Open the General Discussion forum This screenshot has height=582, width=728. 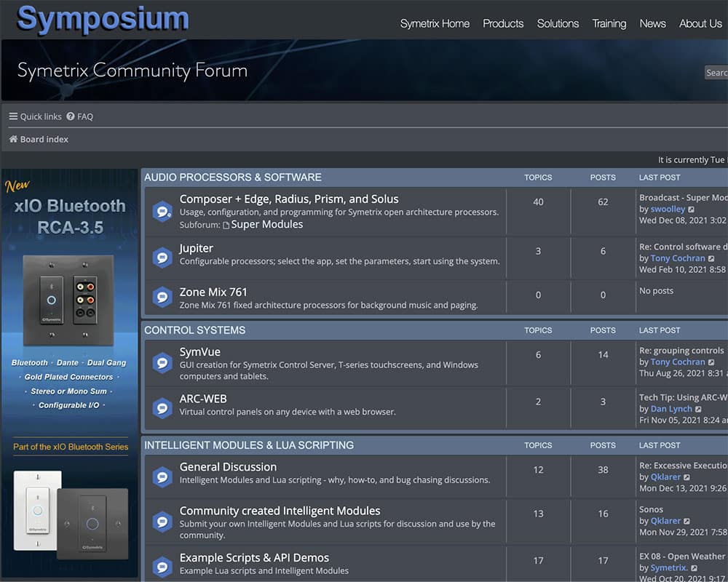pyautogui.click(x=228, y=467)
